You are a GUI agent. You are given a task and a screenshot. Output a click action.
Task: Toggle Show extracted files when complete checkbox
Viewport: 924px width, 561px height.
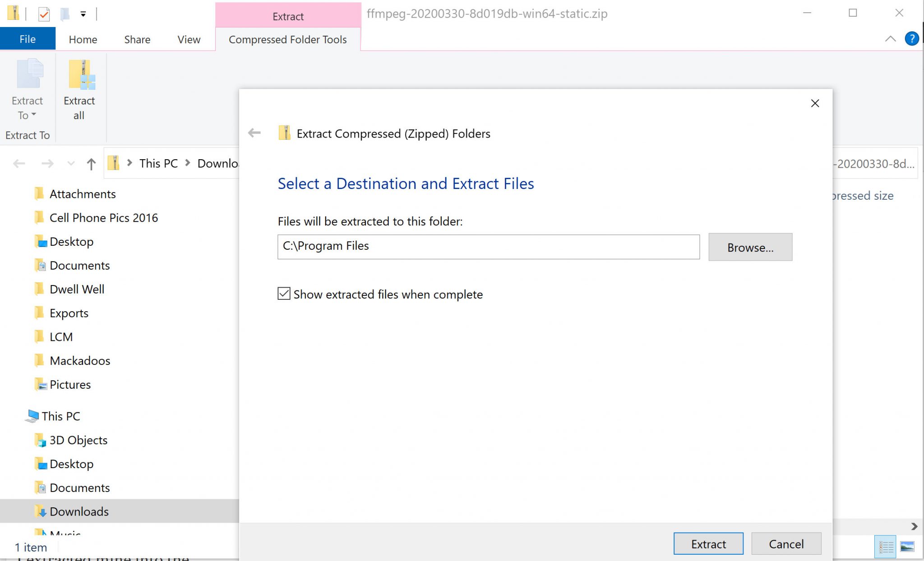pyautogui.click(x=284, y=294)
